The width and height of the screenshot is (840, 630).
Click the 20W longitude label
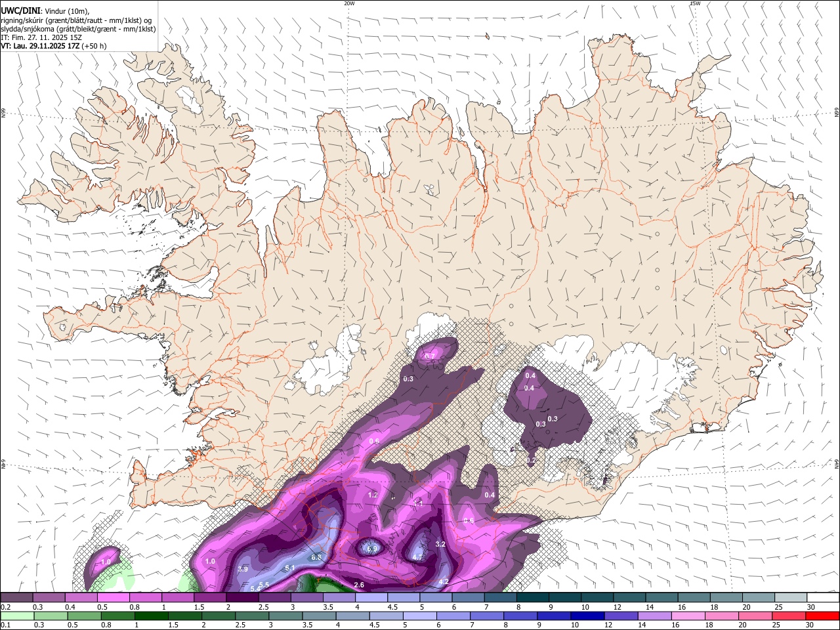pyautogui.click(x=349, y=3)
